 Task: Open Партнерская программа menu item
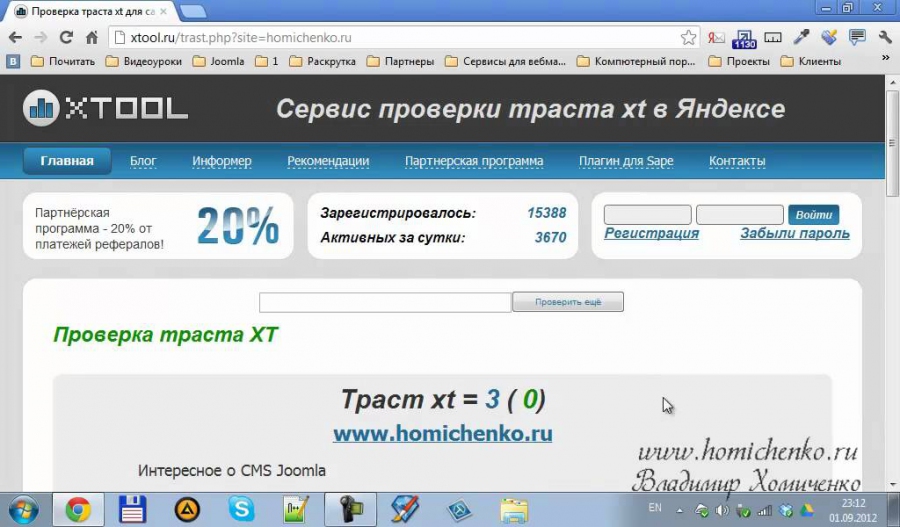click(474, 161)
